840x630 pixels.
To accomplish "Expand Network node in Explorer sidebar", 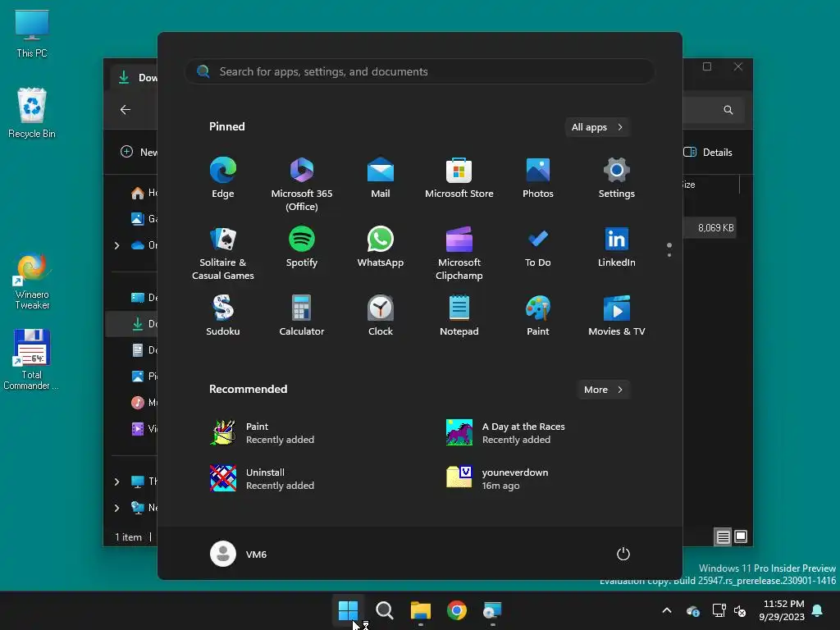I will coord(116,508).
